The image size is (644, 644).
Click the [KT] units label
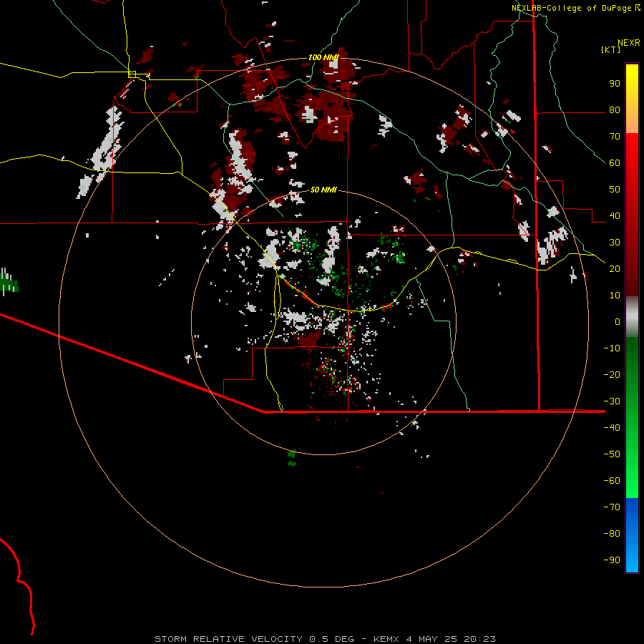pos(611,50)
